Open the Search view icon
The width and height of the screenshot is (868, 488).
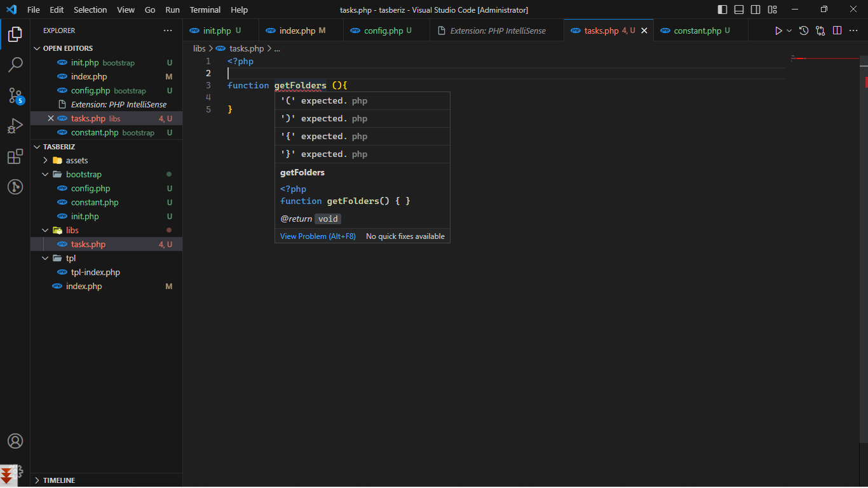(15, 65)
